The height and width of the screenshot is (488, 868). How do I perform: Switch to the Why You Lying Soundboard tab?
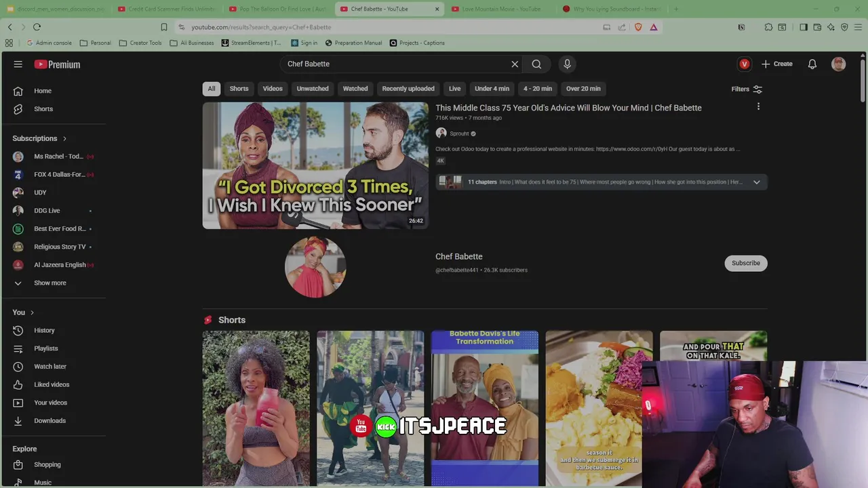click(x=610, y=9)
